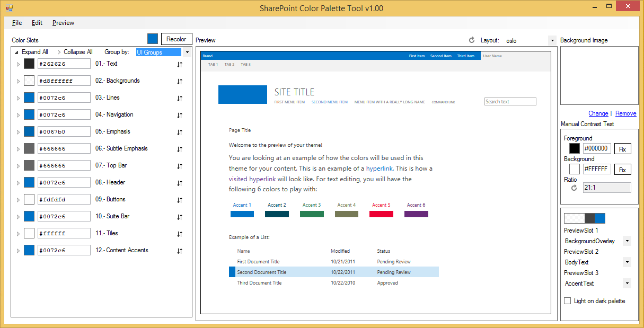Click the dark swatch for 01.- Text
The height and width of the screenshot is (328, 644).
point(29,64)
